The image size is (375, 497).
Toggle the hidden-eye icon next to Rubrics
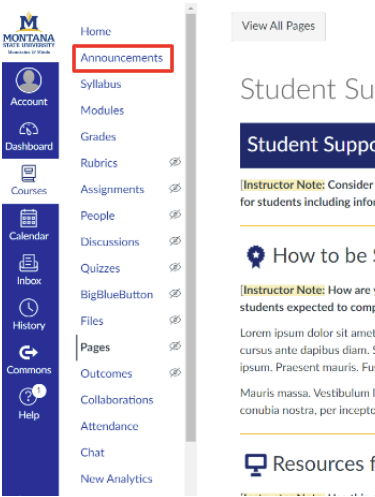coord(175,162)
